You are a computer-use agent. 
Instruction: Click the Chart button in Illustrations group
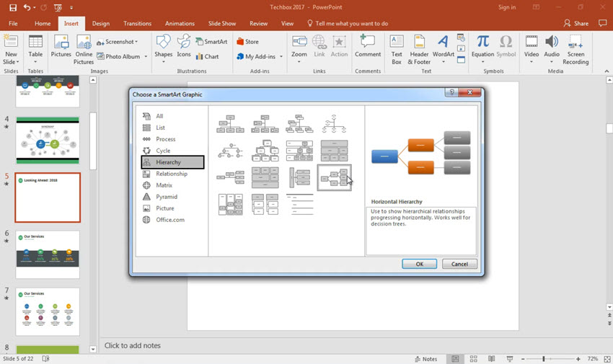point(206,56)
